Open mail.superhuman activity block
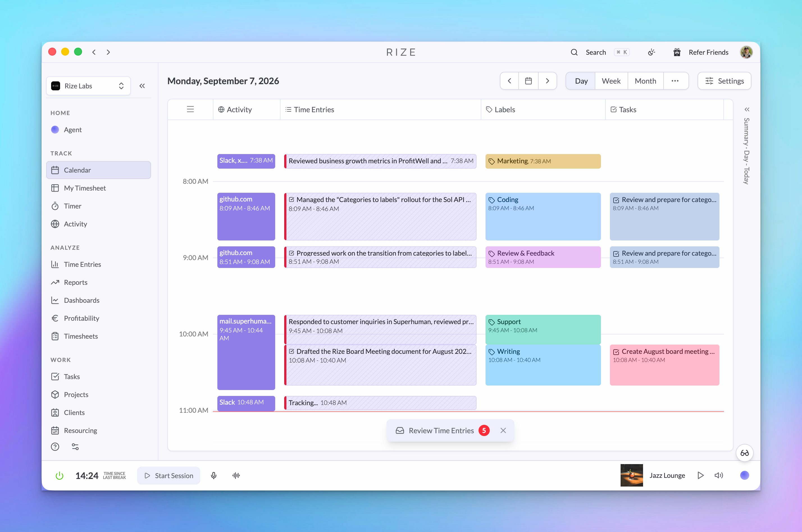The image size is (802, 532). [x=246, y=352]
